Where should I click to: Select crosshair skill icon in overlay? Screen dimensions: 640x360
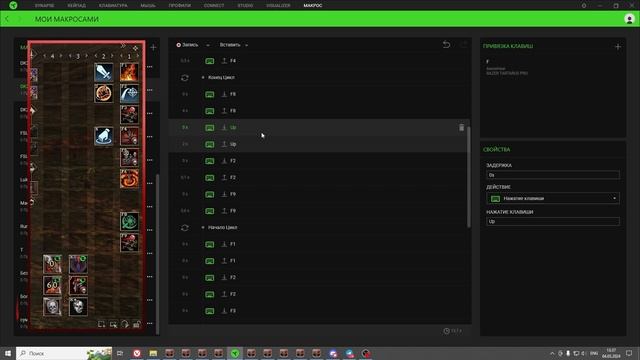[129, 93]
